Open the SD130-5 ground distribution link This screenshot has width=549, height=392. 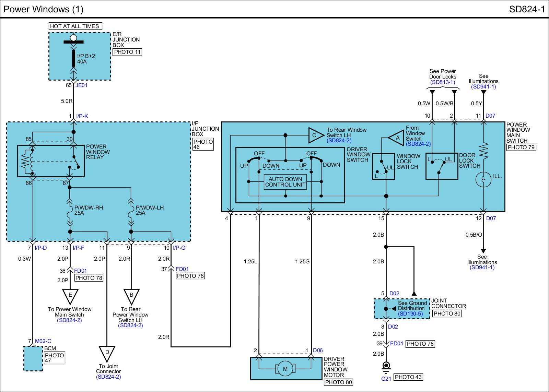[x=410, y=314]
